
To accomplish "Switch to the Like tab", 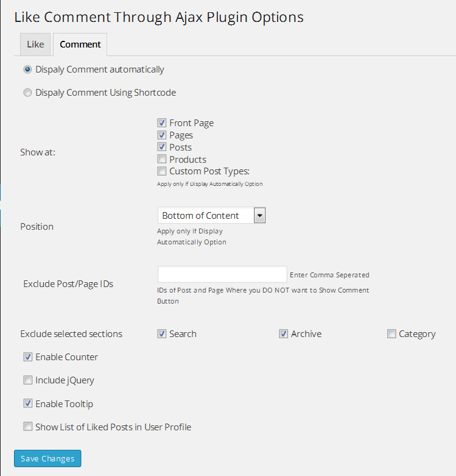I will click(35, 44).
